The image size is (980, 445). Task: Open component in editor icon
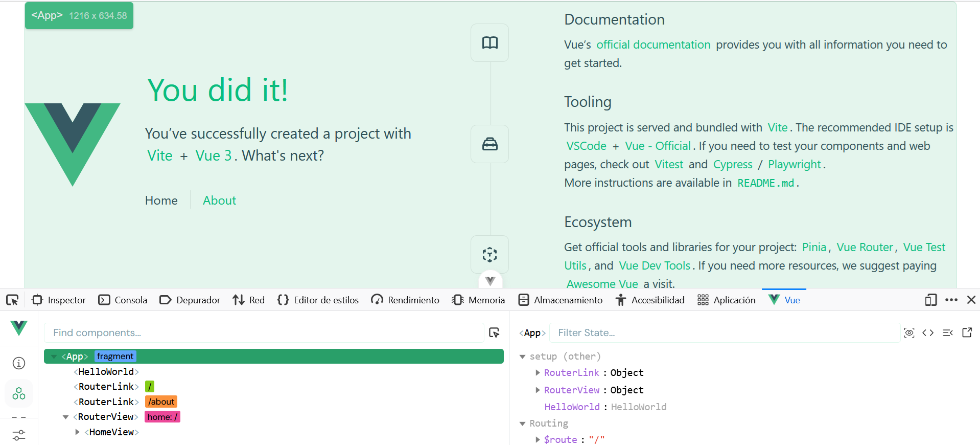[967, 333]
